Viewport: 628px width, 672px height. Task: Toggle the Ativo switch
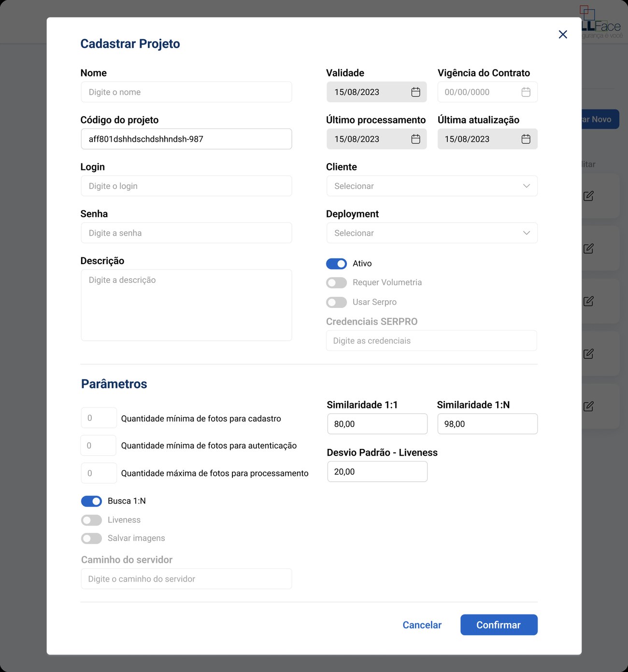(x=336, y=264)
